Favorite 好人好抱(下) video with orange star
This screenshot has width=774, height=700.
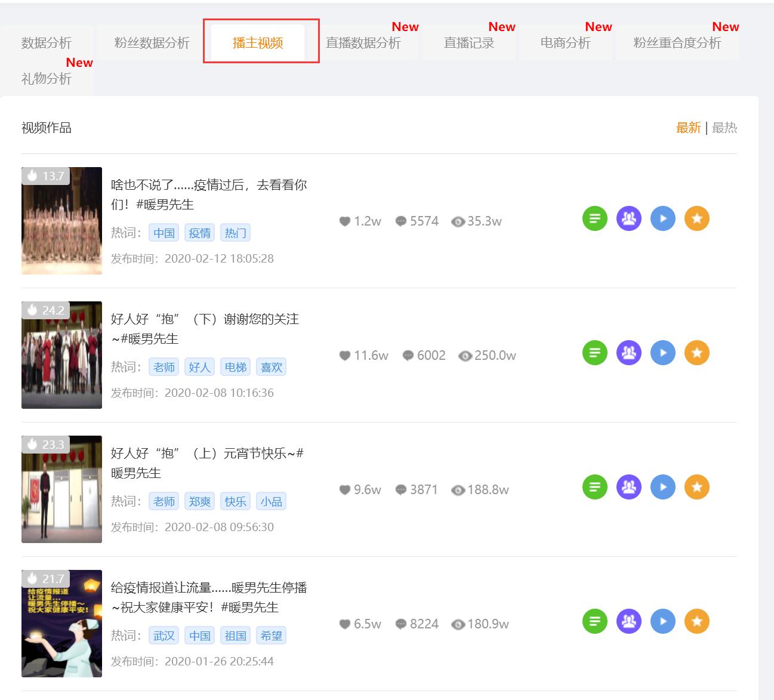(x=697, y=353)
